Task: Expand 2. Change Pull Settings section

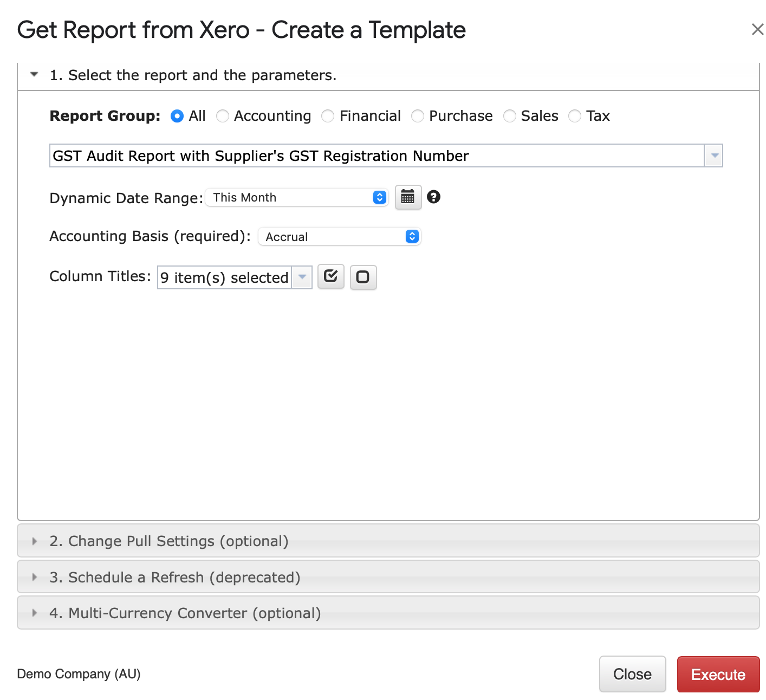Action: click(388, 541)
